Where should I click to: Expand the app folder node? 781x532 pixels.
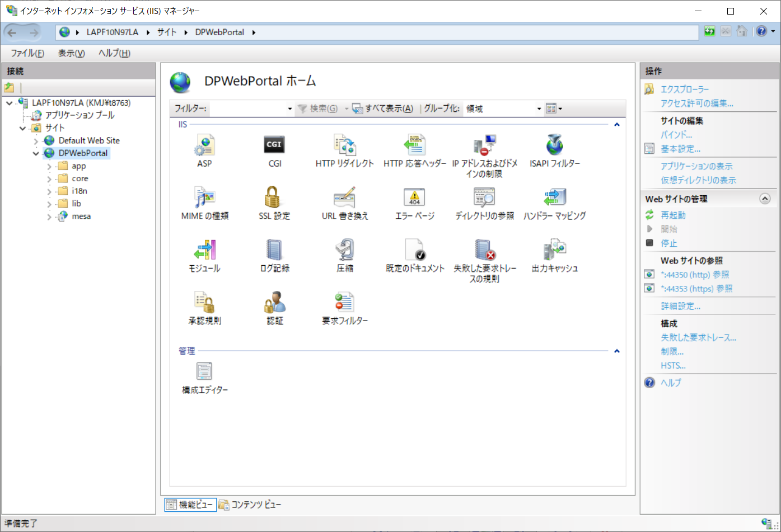point(49,167)
